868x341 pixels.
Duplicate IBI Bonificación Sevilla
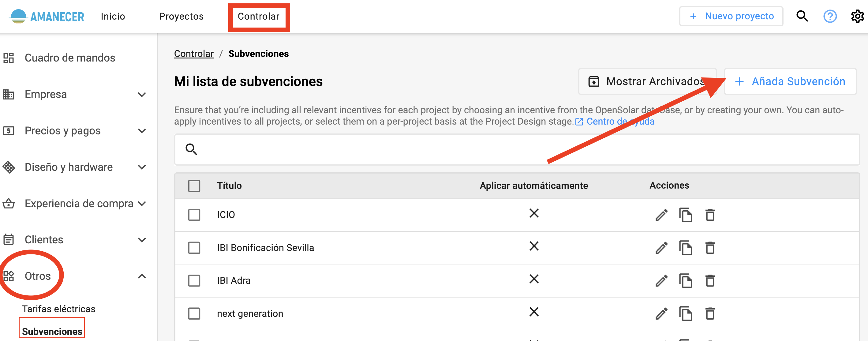tap(686, 248)
